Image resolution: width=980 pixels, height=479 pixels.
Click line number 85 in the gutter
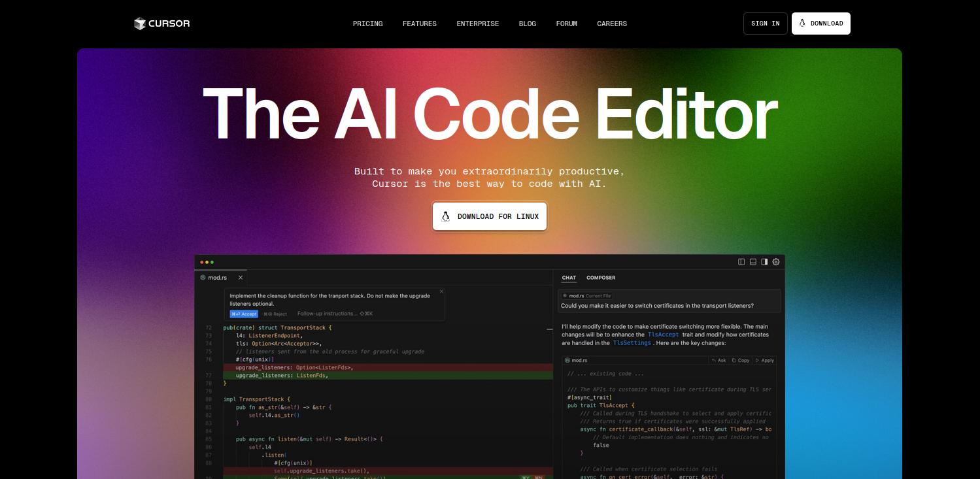[208, 439]
